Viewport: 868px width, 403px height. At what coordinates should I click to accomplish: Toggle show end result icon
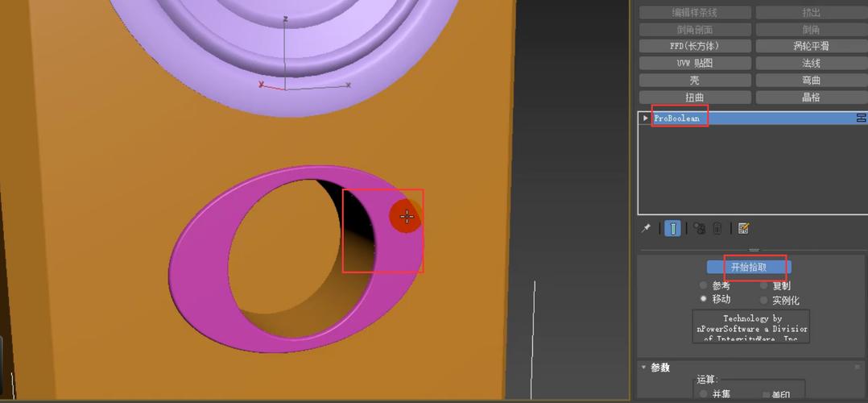[672, 229]
